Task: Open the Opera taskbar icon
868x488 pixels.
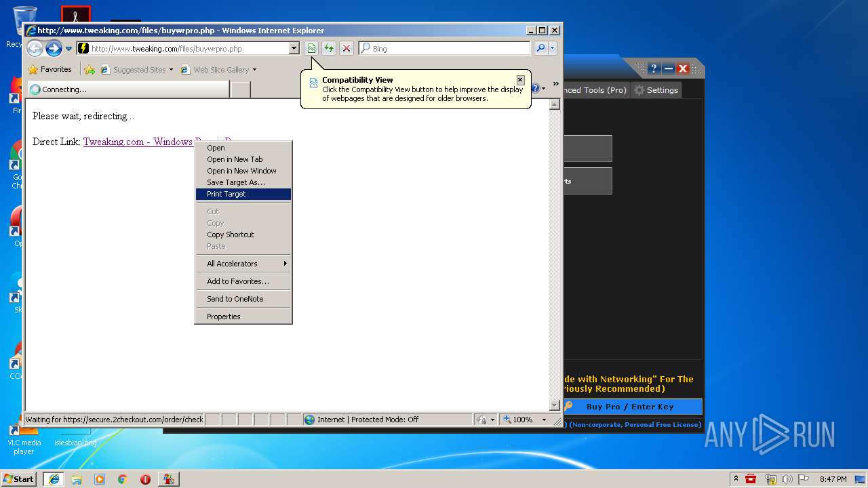Action: coord(145,479)
